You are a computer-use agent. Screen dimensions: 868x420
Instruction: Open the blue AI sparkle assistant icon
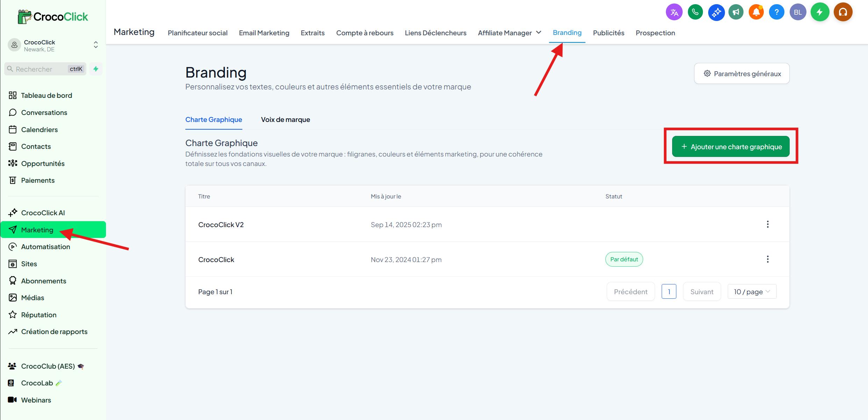point(716,12)
